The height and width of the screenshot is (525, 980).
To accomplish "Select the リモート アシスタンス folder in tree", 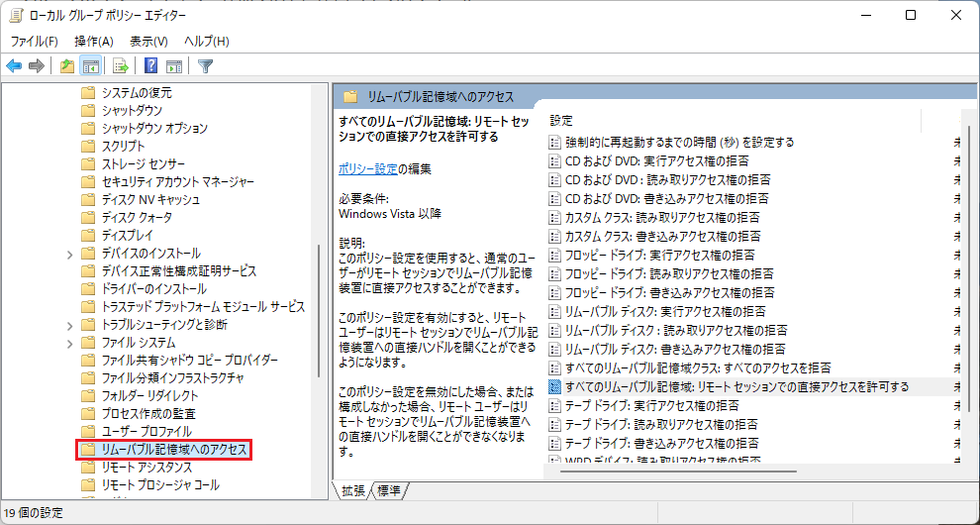I will click(x=147, y=468).
